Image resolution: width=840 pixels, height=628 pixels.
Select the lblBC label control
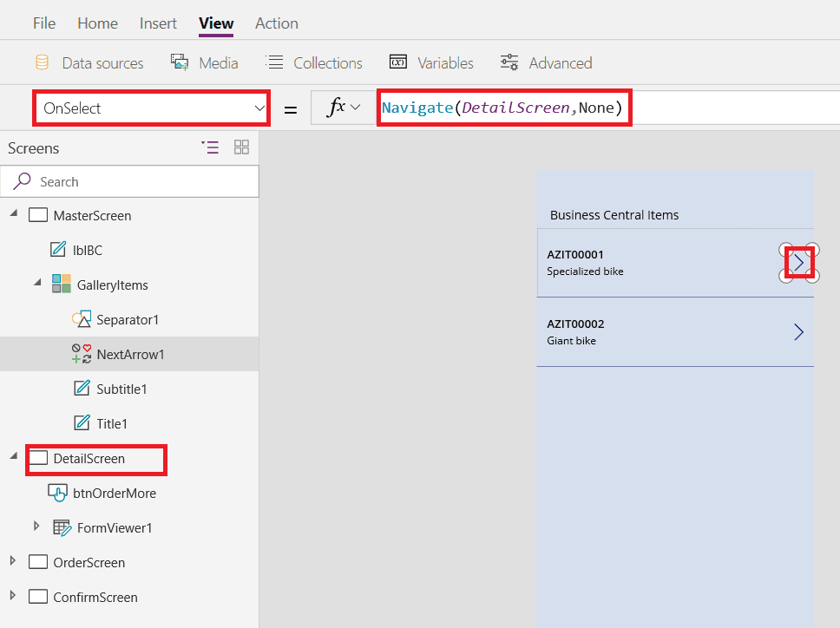tap(88, 250)
